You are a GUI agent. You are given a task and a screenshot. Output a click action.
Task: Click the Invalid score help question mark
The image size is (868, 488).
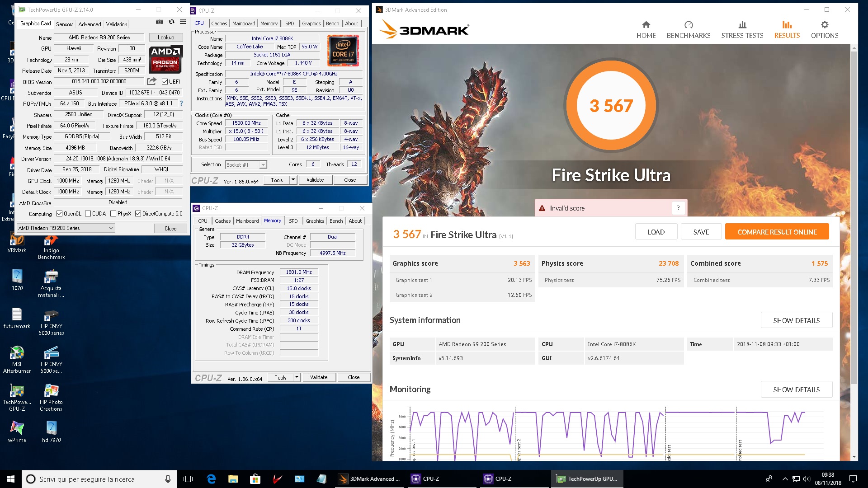678,208
